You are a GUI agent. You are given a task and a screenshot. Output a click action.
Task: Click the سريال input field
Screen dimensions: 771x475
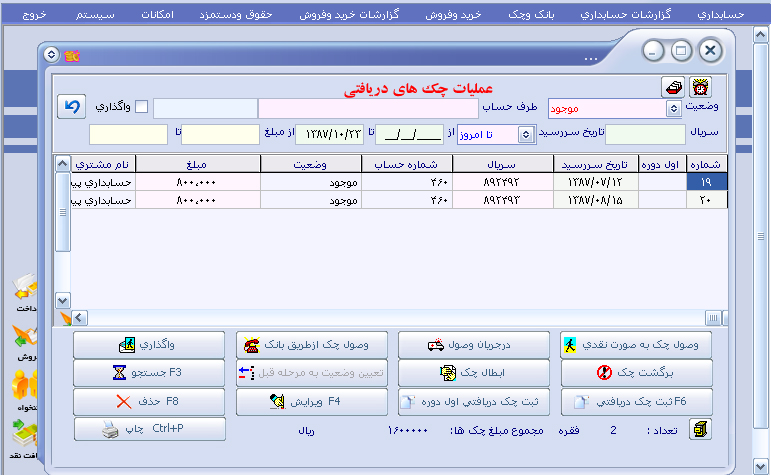click(x=645, y=134)
